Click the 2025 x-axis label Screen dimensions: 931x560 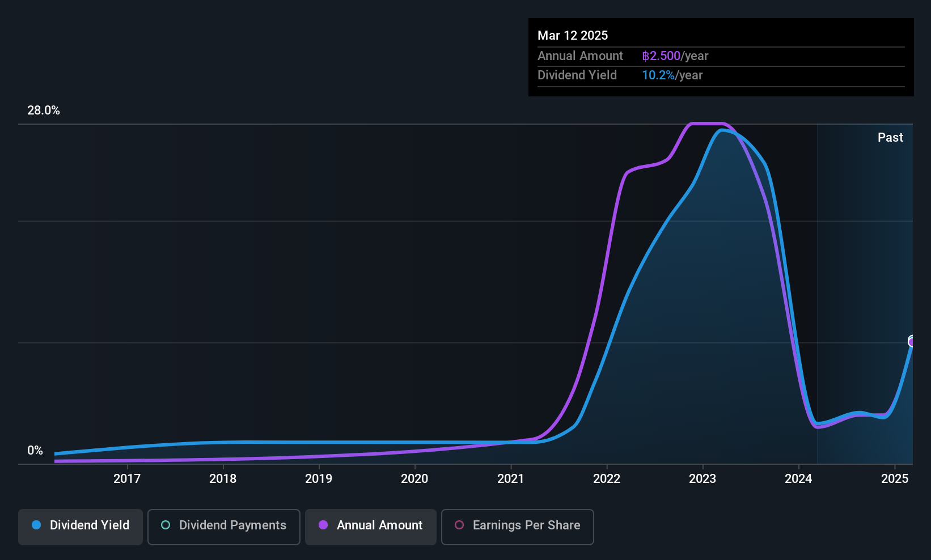(x=895, y=479)
